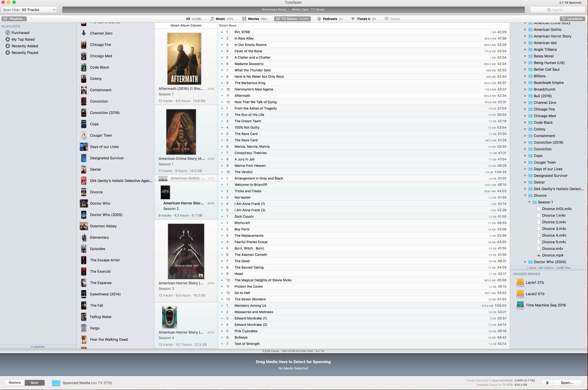Open the Span Filter dropdown
This screenshot has width=588, height=390.
pos(29,10)
